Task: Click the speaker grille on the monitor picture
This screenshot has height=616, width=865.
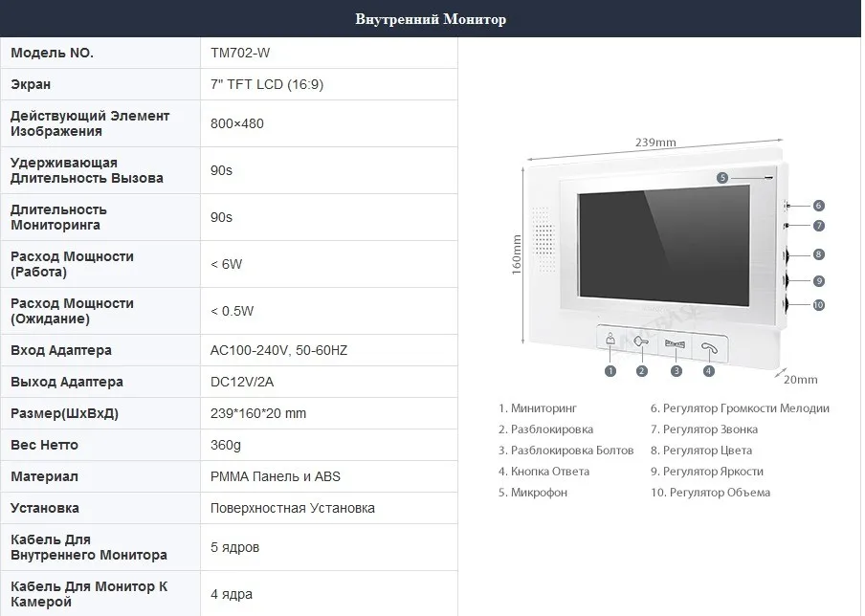Action: point(543,239)
